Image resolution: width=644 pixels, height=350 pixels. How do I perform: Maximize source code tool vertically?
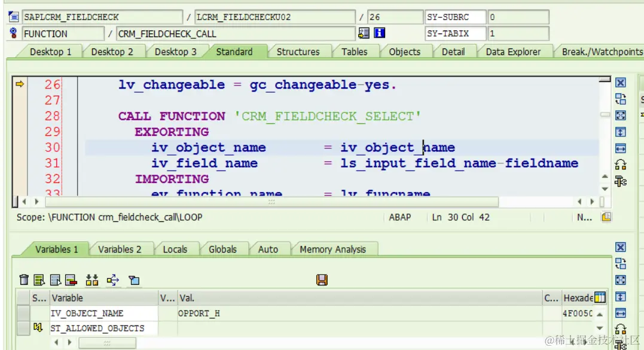point(621,132)
